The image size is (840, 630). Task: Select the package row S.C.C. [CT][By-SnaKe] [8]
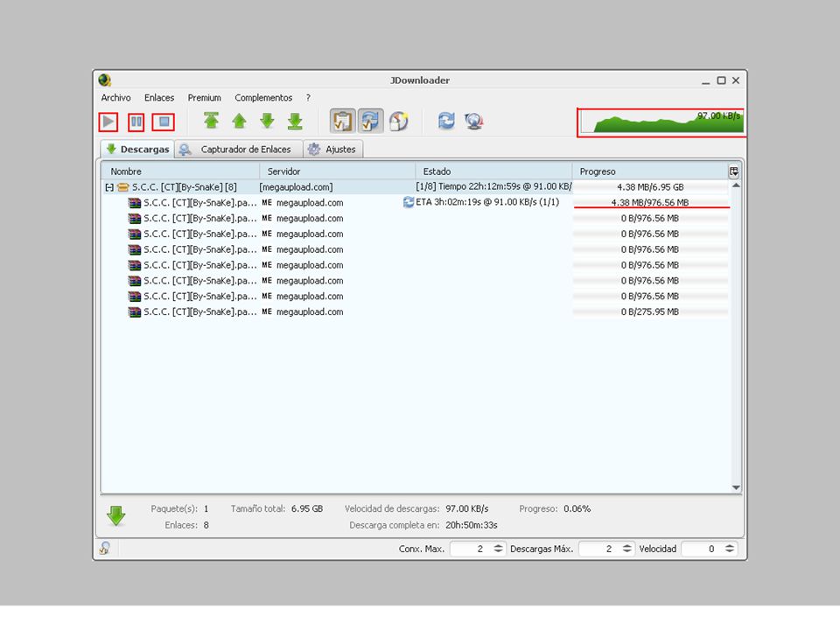click(415, 187)
